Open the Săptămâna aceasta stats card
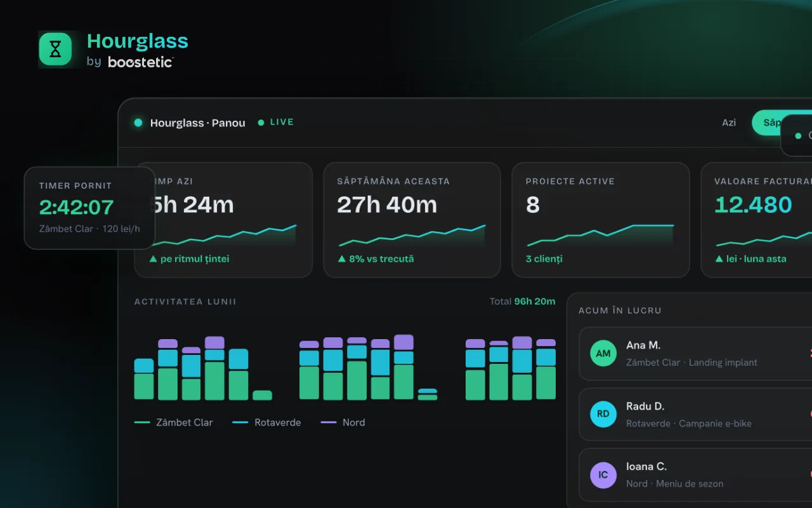Screen dimensions: 812x508 (x=412, y=220)
